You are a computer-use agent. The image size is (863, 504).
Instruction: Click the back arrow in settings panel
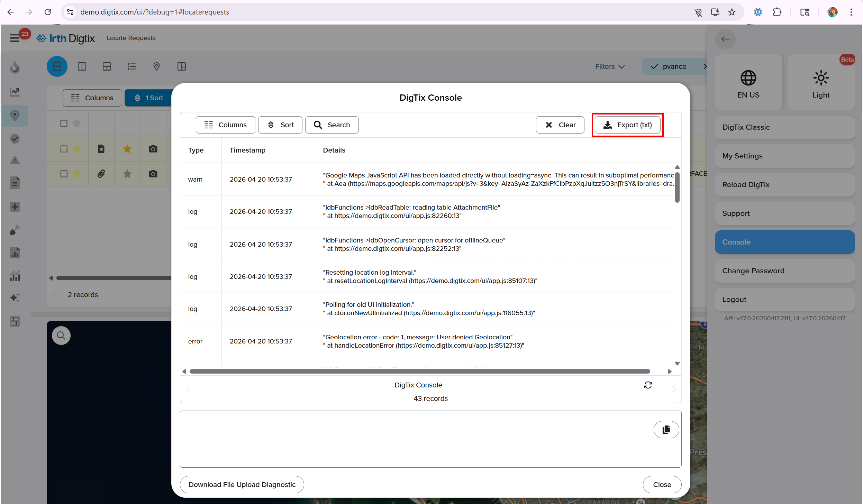(725, 39)
